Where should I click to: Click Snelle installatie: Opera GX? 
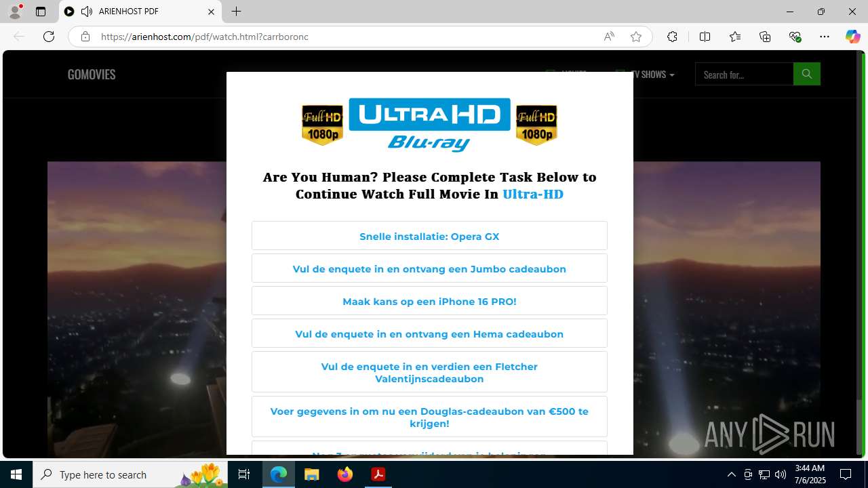coord(429,236)
